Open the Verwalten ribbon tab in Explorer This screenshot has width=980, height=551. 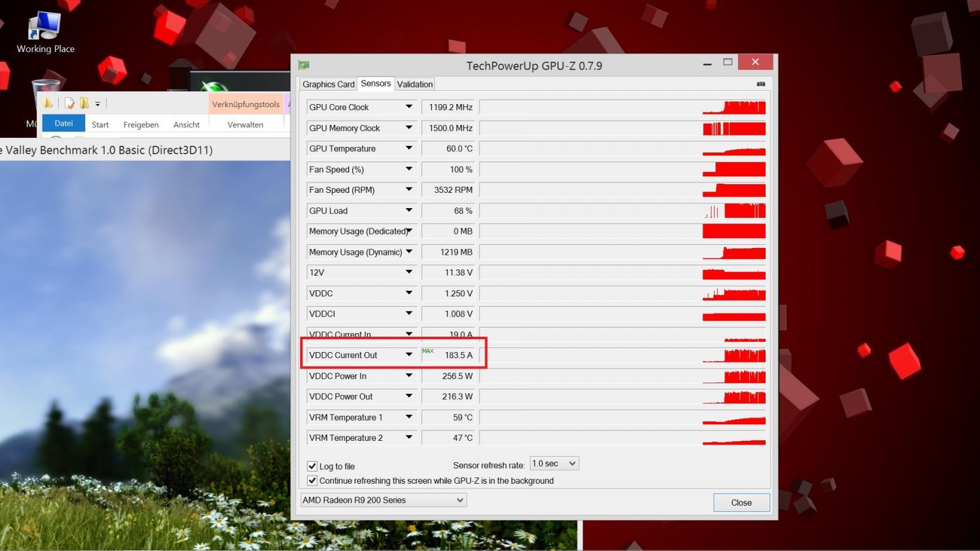(245, 124)
